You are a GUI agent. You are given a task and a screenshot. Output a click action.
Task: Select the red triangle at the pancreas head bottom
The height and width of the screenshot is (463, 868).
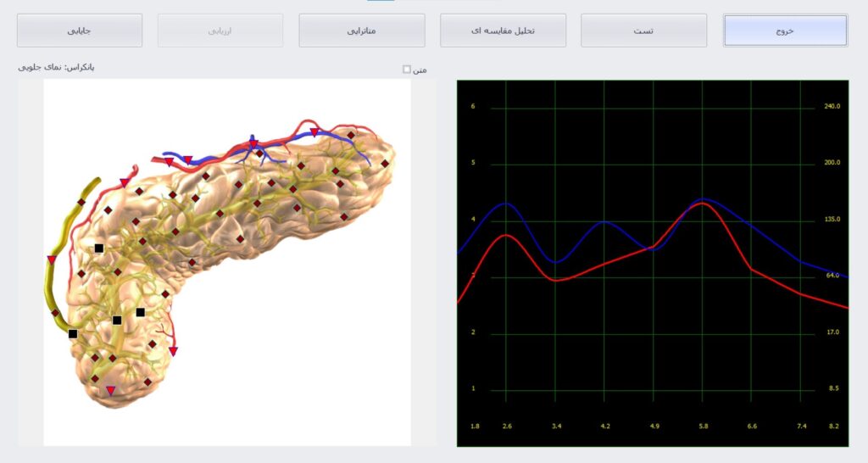point(110,390)
